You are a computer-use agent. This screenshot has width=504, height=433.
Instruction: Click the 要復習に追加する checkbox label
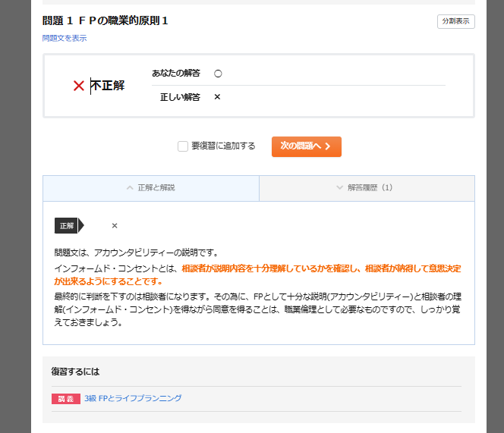pyautogui.click(x=223, y=146)
